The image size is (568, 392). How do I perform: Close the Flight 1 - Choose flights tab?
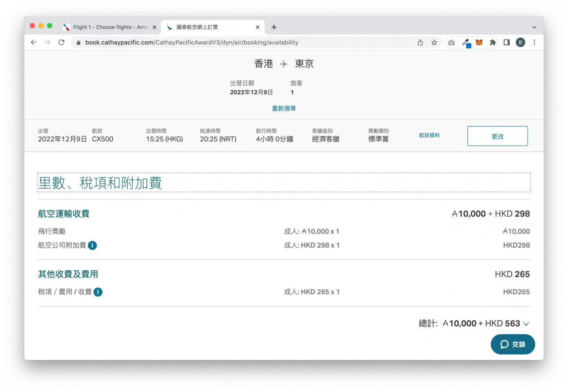pyautogui.click(x=154, y=27)
